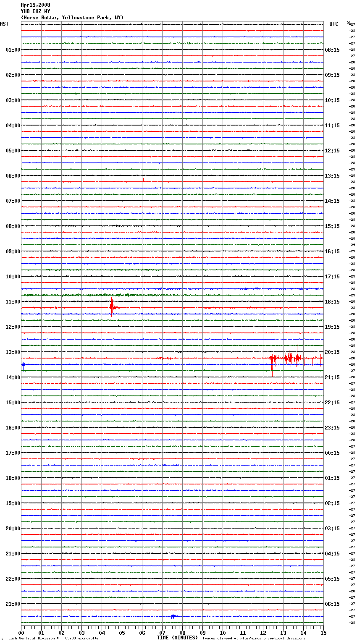Click the UTC time zone label
The height and width of the screenshot is (644, 357).
click(334, 24)
